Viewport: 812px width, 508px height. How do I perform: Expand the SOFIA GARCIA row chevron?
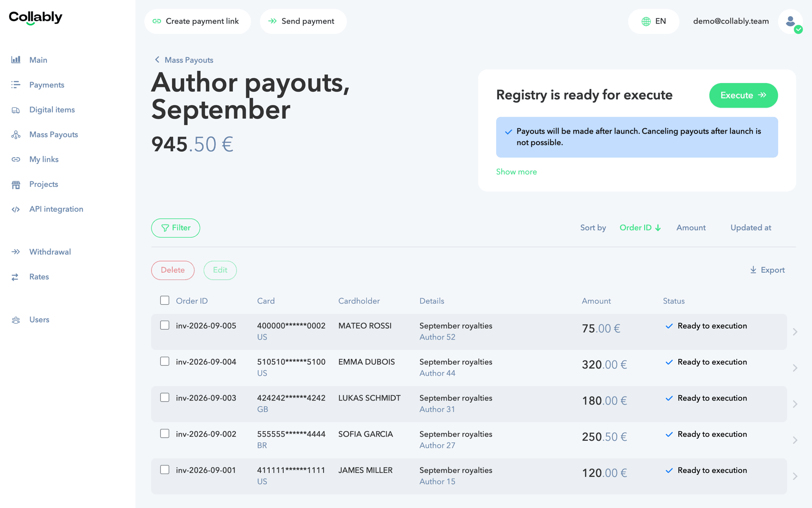[x=795, y=440]
